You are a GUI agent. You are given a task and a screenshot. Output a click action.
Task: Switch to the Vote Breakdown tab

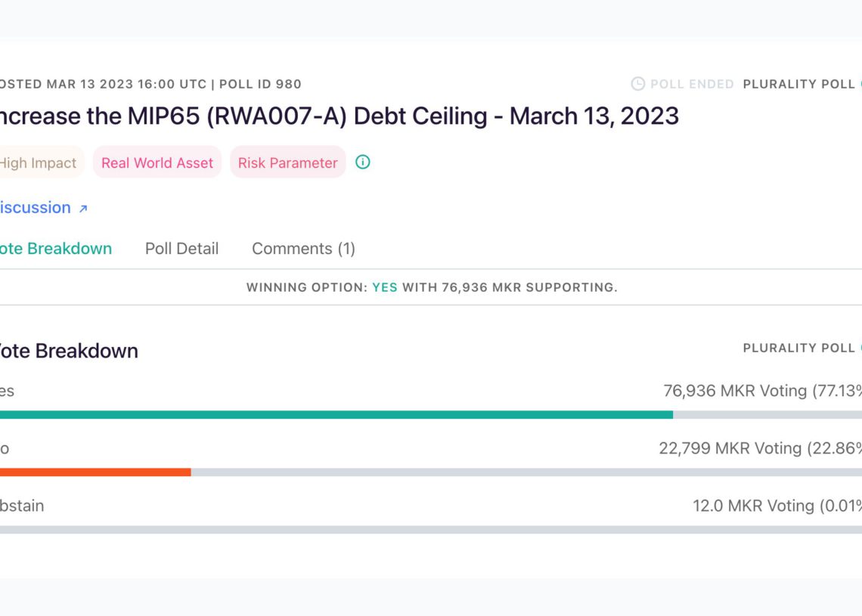(55, 249)
